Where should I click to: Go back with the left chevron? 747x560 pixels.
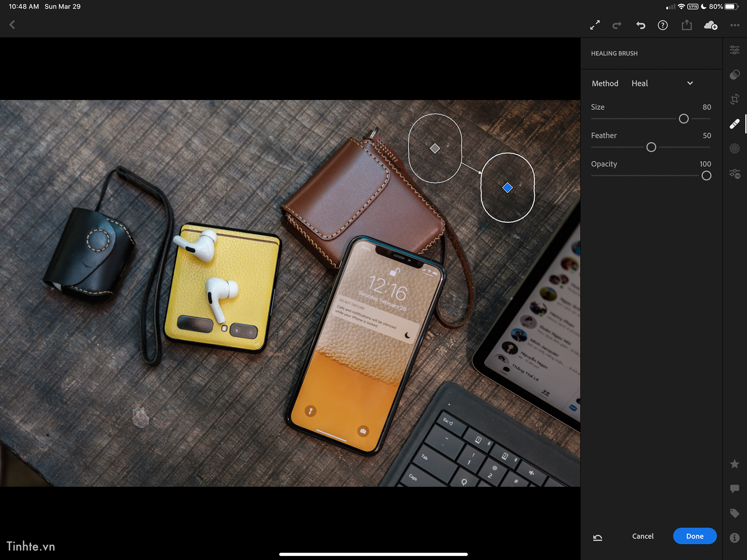12,25
